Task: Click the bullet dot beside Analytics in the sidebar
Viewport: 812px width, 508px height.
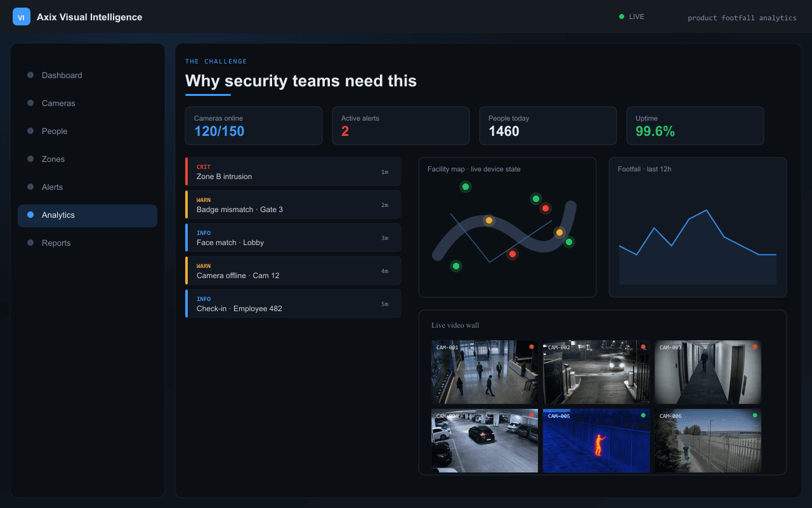Action: [30, 215]
